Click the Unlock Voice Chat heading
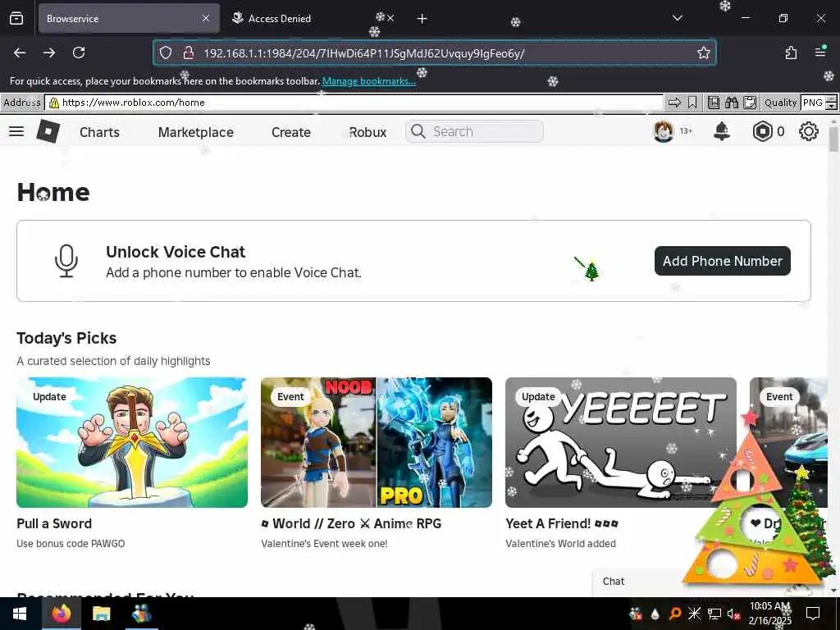840x630 pixels. coord(176,252)
